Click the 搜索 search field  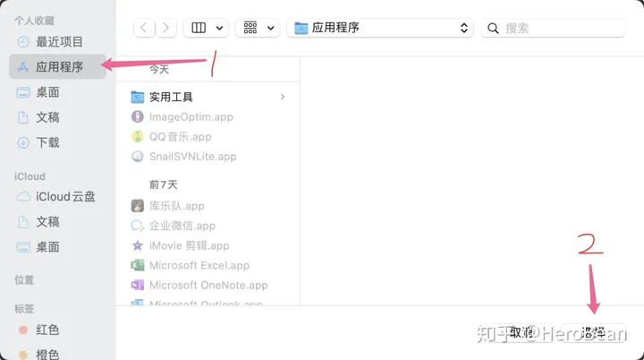[553, 28]
